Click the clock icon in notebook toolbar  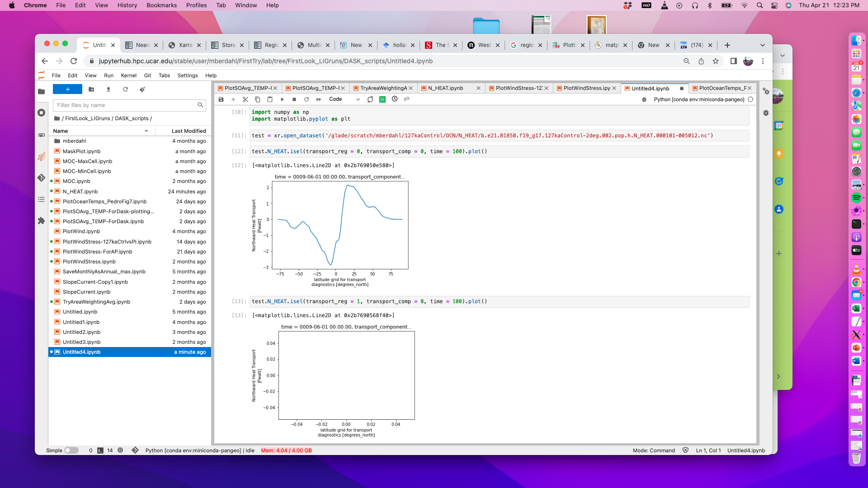pyautogui.click(x=395, y=99)
